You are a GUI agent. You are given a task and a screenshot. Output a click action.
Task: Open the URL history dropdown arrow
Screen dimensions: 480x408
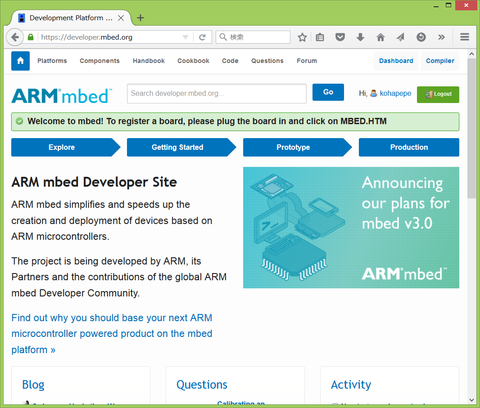(186, 37)
